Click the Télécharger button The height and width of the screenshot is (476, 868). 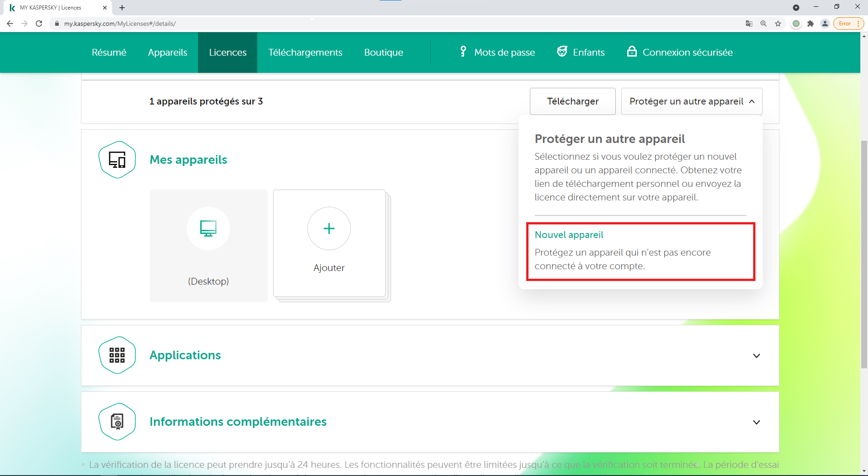coord(573,101)
